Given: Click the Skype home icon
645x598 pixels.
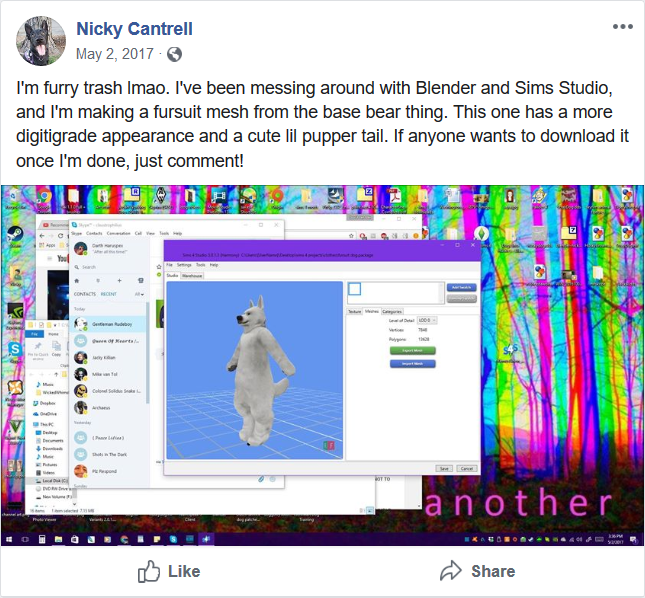Looking at the screenshot, I should tap(77, 280).
